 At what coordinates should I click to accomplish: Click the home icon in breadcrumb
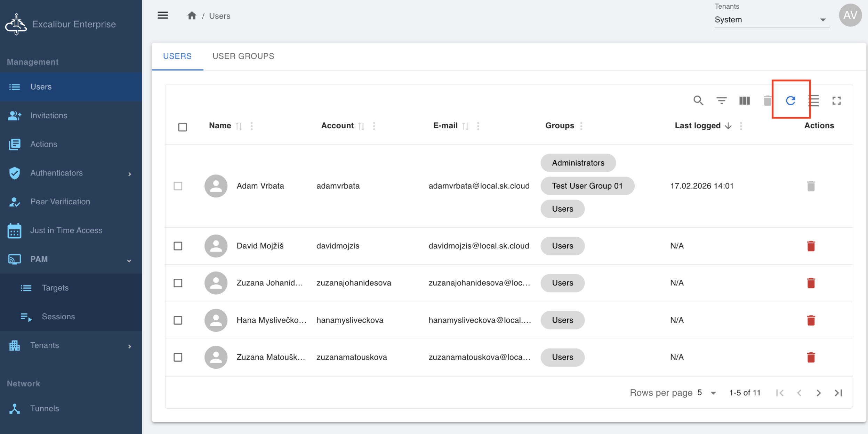pos(192,16)
